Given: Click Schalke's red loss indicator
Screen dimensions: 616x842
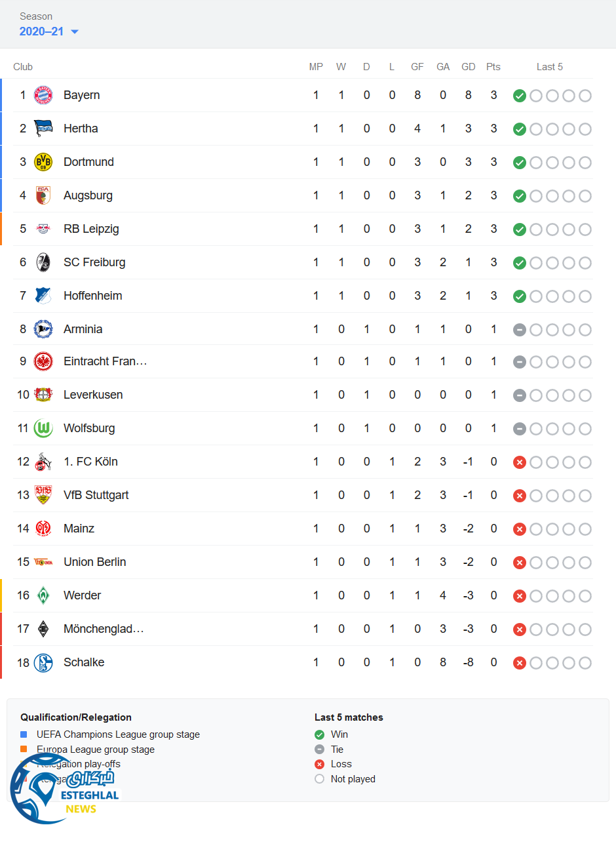Looking at the screenshot, I should click(520, 663).
